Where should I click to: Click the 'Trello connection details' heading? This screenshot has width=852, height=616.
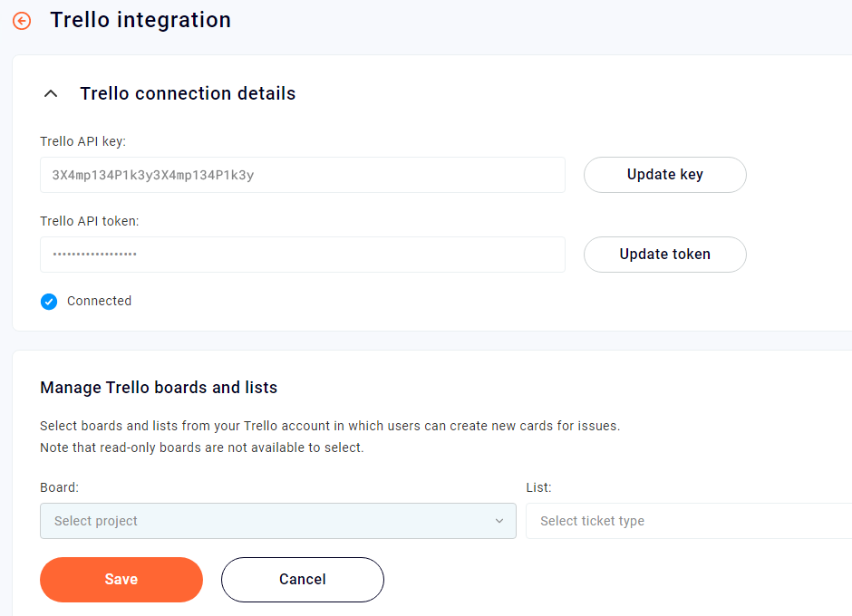188,93
